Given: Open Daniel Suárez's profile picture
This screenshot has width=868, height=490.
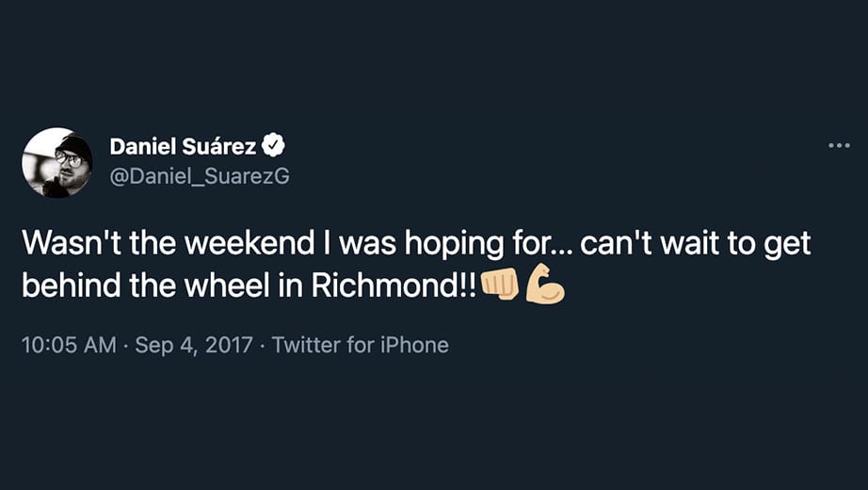Looking at the screenshot, I should 57,162.
